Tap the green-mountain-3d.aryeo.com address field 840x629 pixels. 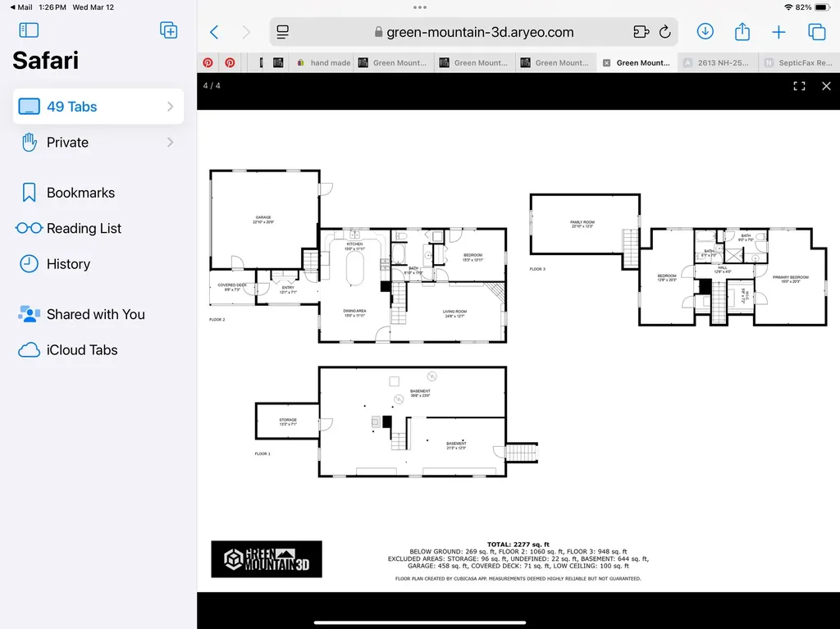pyautogui.click(x=473, y=32)
